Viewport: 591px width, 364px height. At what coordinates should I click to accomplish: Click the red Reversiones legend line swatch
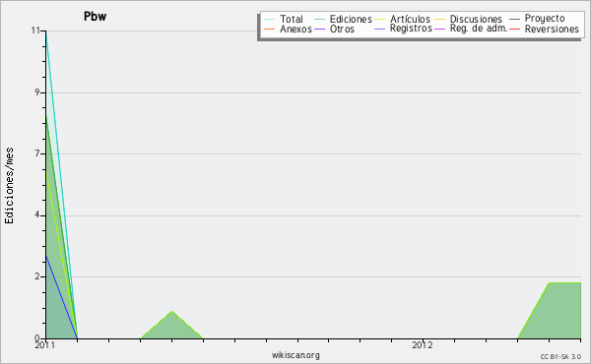[x=514, y=29]
